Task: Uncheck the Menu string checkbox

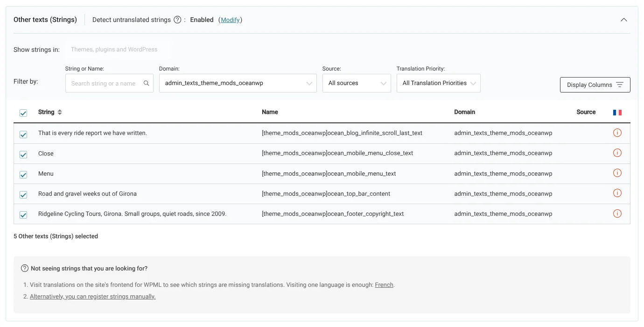Action: tap(23, 175)
